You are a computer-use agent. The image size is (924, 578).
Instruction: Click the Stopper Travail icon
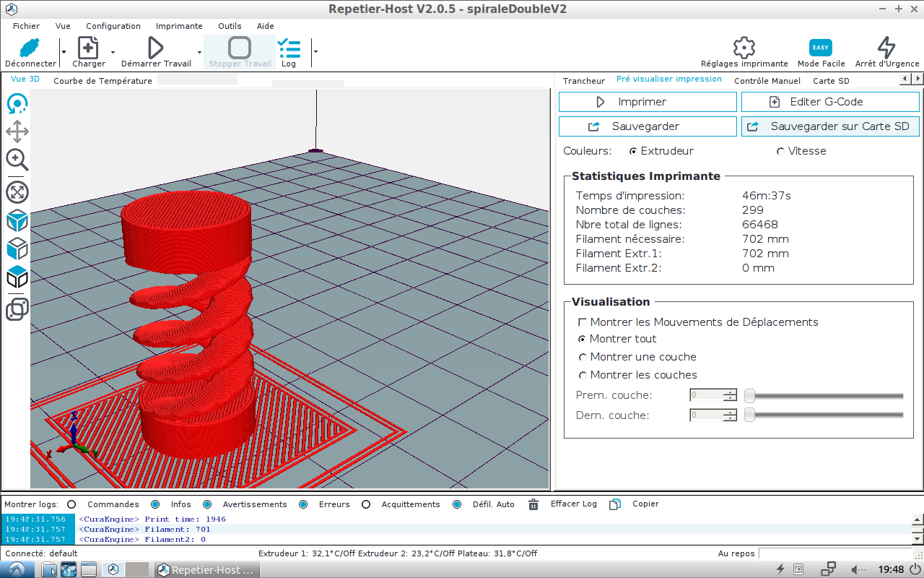pyautogui.click(x=240, y=48)
